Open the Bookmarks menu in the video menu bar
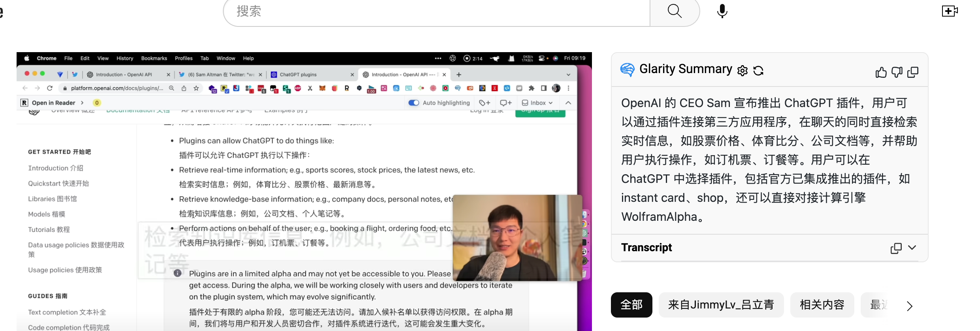Viewport: 980px width, 331px height. click(154, 58)
